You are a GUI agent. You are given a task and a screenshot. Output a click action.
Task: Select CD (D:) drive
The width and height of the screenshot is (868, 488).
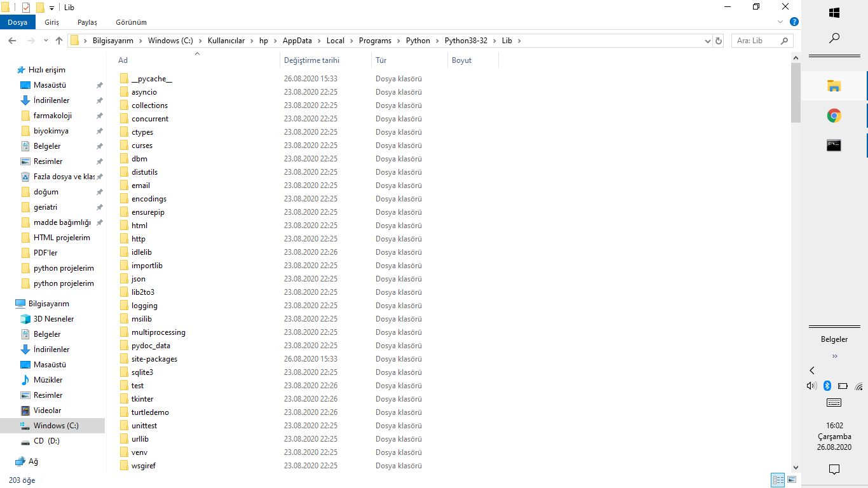(x=46, y=441)
